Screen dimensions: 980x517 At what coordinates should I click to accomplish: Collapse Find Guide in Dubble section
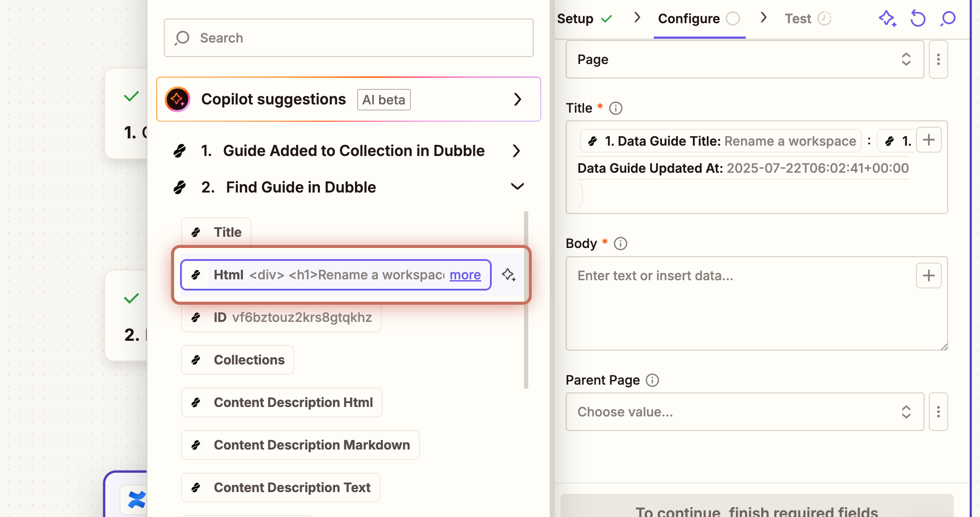click(x=349, y=187)
